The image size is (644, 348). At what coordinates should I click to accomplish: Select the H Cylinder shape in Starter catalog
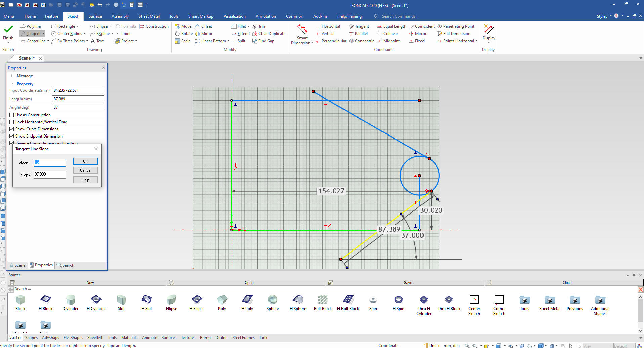click(96, 303)
